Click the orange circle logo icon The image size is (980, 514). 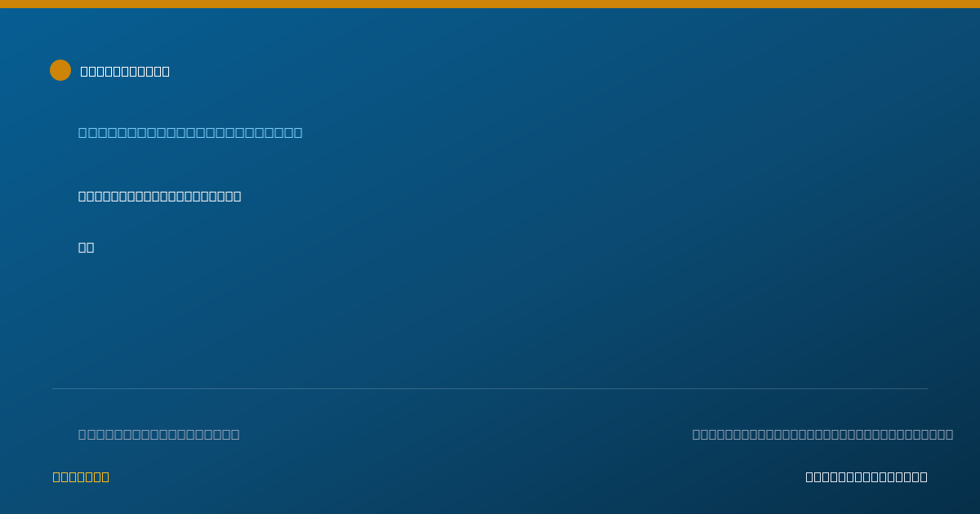click(60, 70)
